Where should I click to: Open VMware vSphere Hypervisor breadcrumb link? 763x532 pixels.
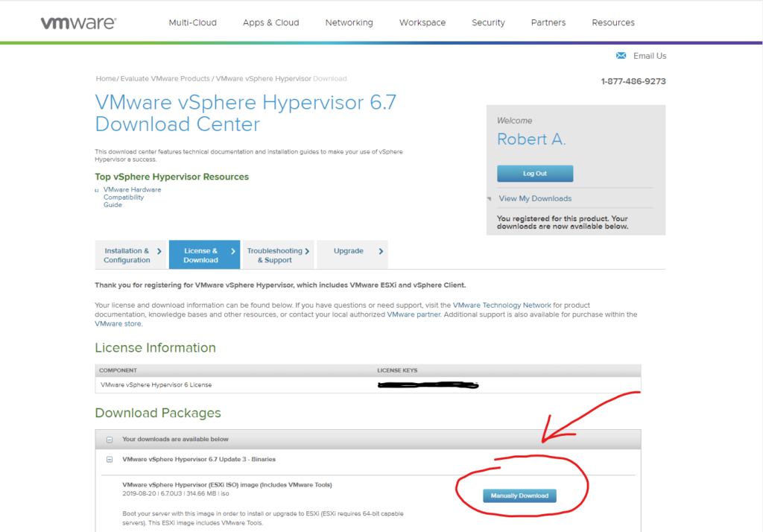[x=263, y=78]
